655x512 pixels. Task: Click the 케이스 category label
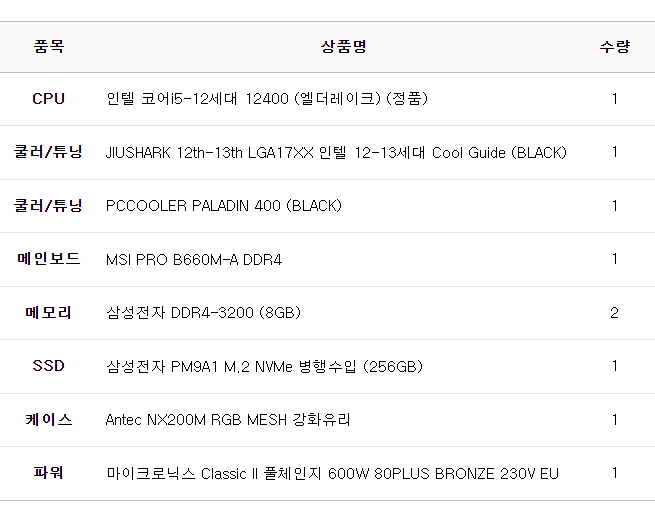(48, 420)
